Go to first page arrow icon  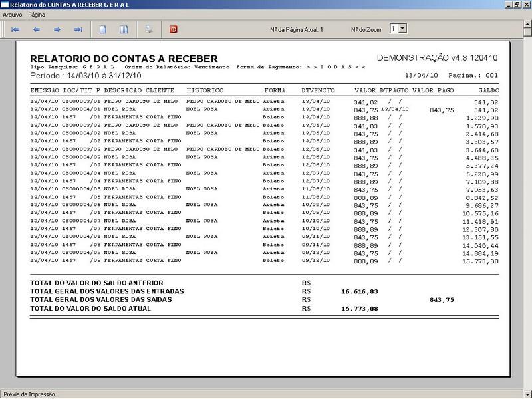point(15,29)
